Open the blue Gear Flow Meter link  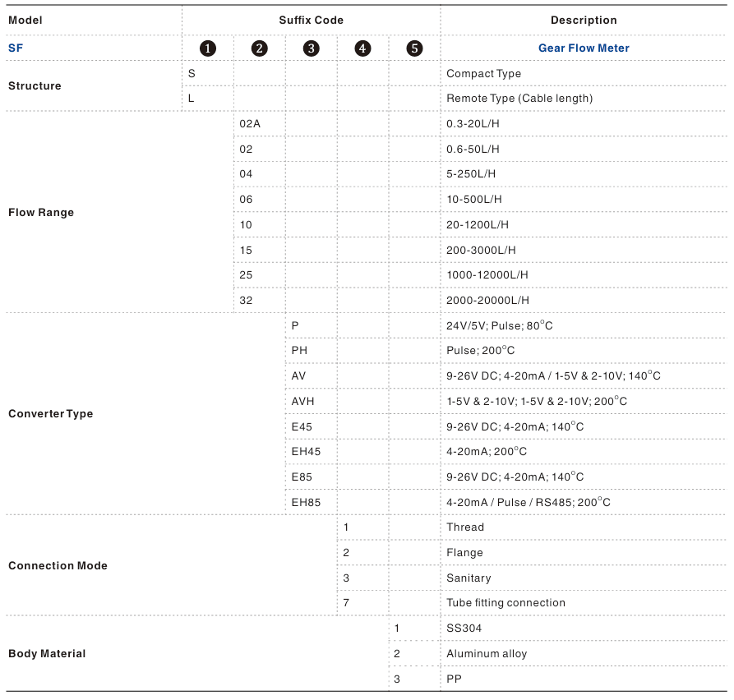584,48
